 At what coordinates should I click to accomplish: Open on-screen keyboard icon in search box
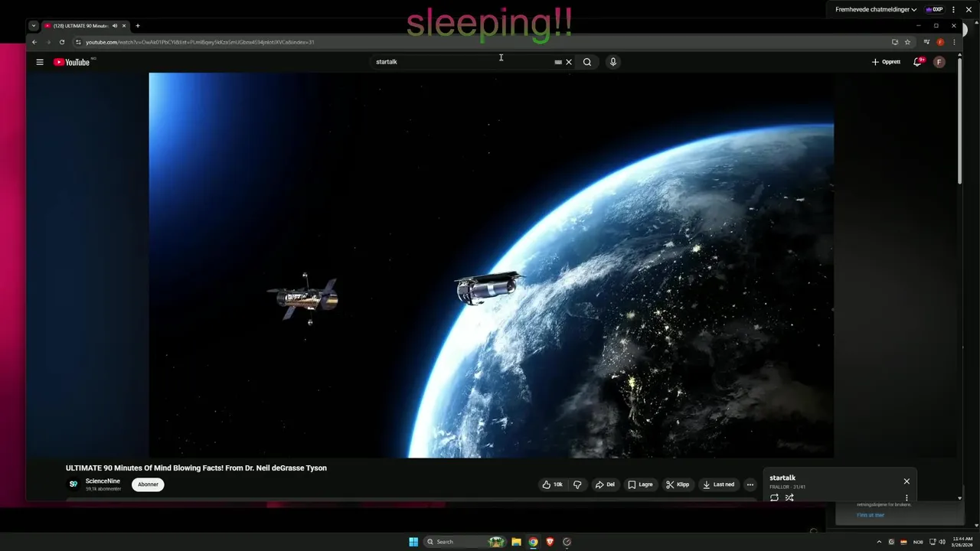point(558,62)
